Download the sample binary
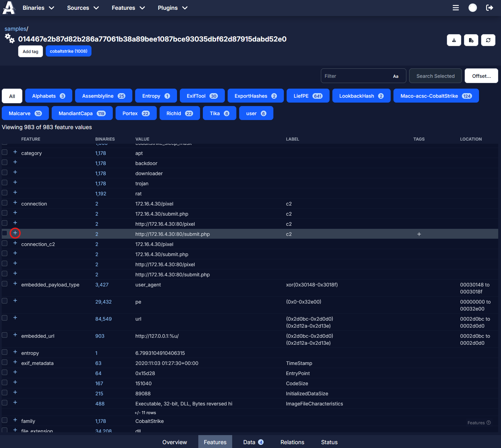This screenshot has width=501, height=448. tap(454, 40)
